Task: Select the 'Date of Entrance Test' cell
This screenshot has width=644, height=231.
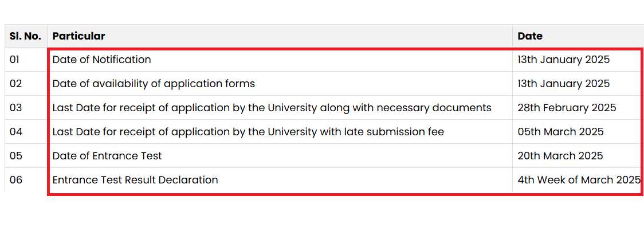Action: point(280,156)
